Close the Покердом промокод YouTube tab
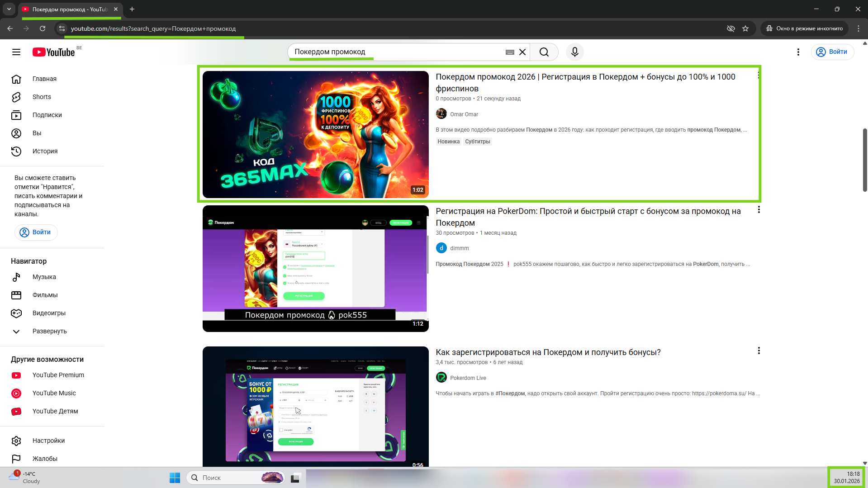The image size is (868, 488). [116, 9]
